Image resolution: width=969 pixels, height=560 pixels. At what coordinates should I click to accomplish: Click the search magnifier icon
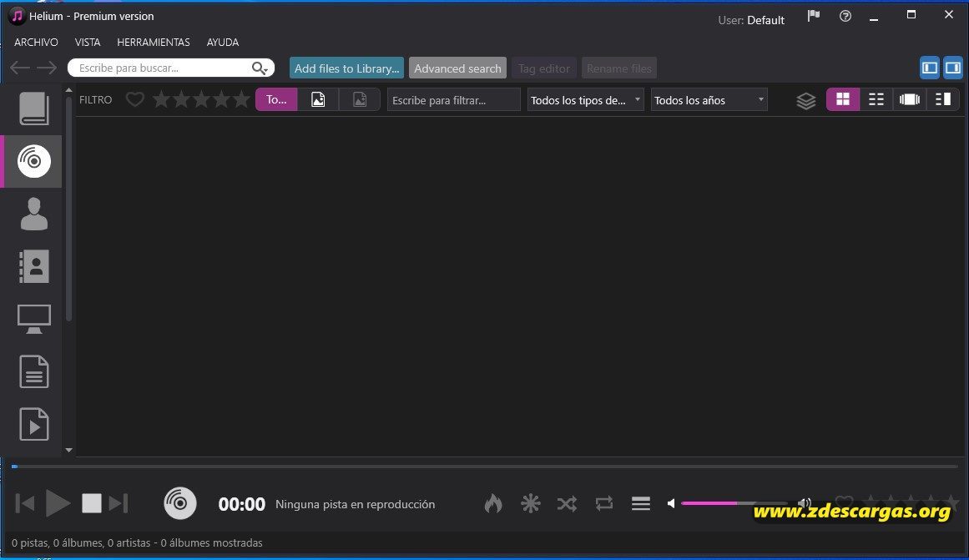tap(260, 68)
